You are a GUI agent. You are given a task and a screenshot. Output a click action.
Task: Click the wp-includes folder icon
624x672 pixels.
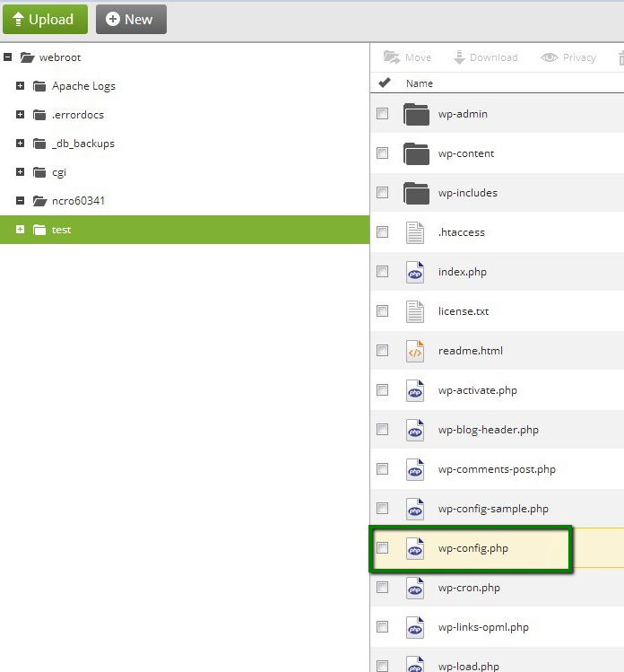coord(416,193)
